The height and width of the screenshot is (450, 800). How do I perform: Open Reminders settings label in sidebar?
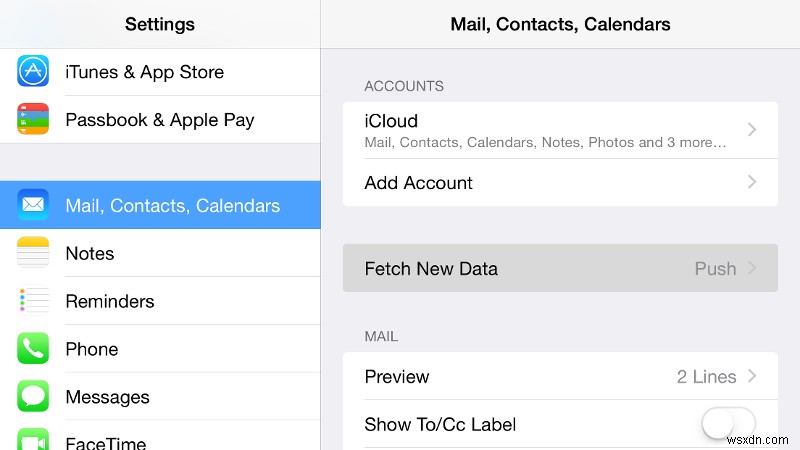click(x=110, y=301)
